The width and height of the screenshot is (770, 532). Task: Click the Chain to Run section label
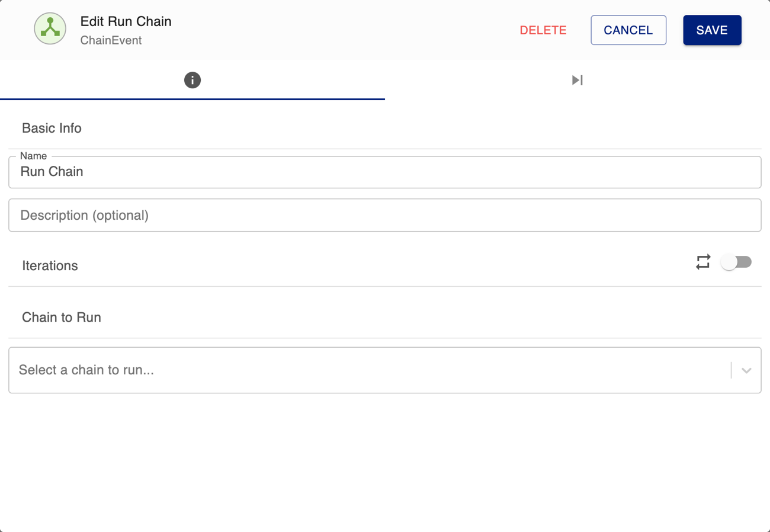tap(61, 317)
